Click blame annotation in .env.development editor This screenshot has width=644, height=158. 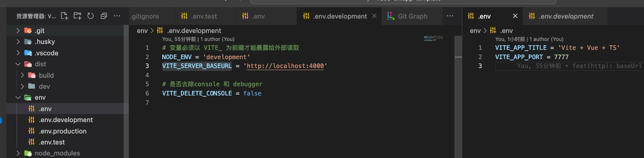point(198,39)
